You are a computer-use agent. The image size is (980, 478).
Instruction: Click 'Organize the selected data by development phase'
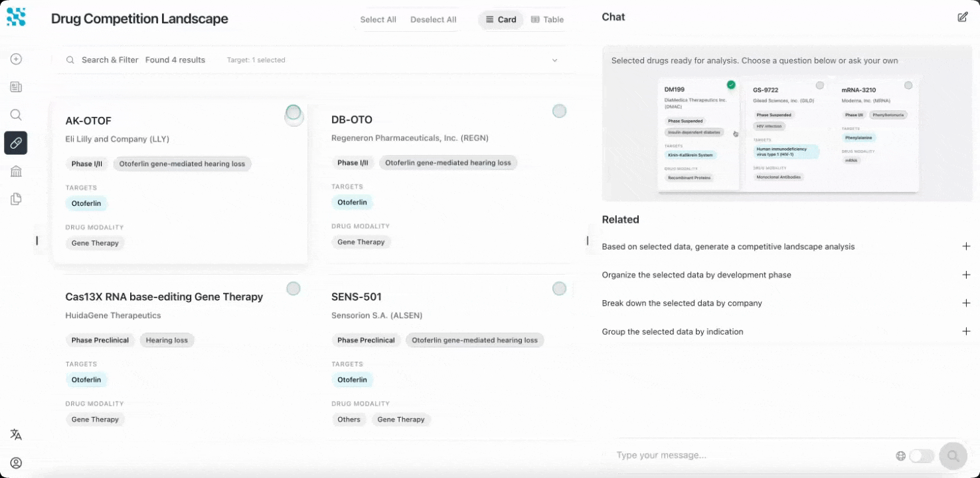coord(696,275)
